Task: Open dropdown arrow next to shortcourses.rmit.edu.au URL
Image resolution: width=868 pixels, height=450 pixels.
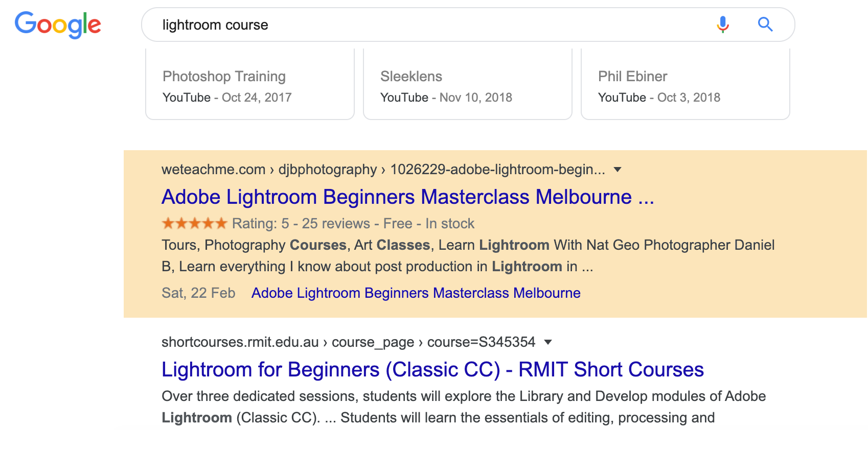Action: (x=548, y=342)
